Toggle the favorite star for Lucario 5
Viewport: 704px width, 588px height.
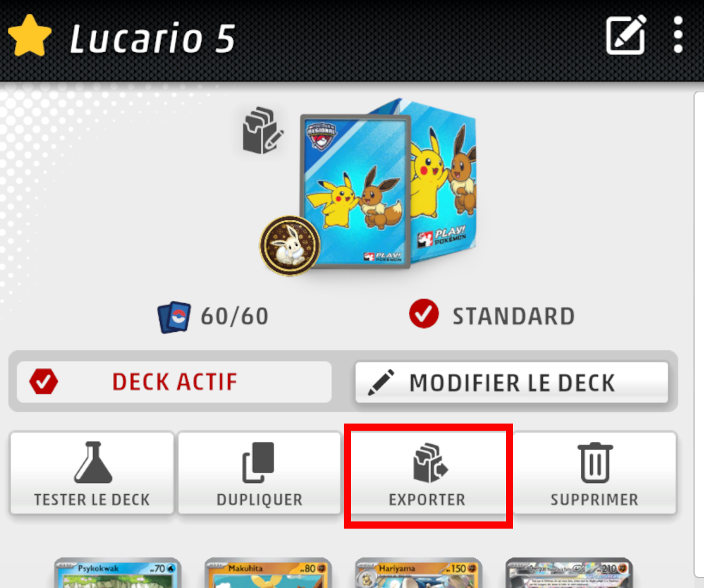(30, 36)
